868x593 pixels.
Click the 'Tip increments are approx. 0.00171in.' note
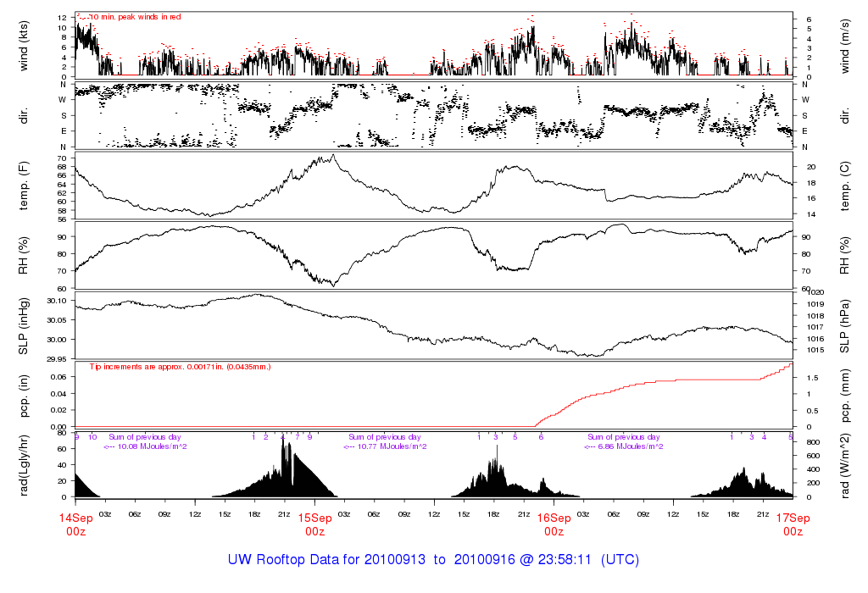click(x=180, y=367)
